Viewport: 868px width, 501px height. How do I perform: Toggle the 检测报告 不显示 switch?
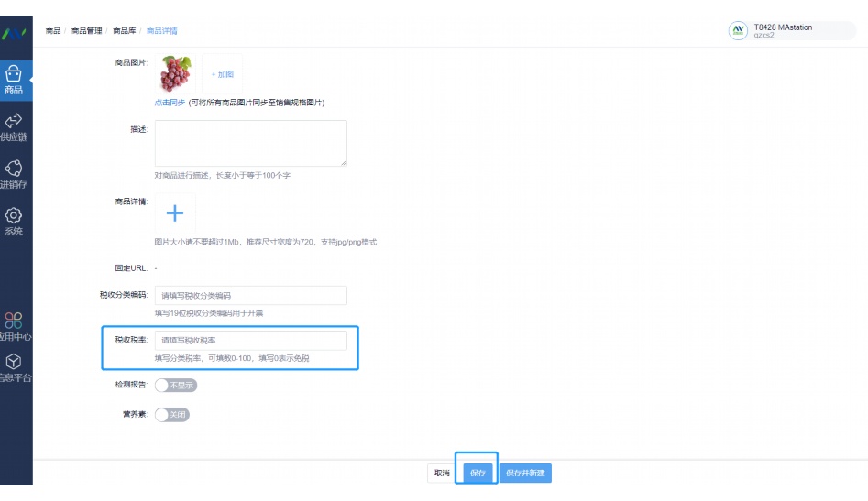pyautogui.click(x=175, y=386)
